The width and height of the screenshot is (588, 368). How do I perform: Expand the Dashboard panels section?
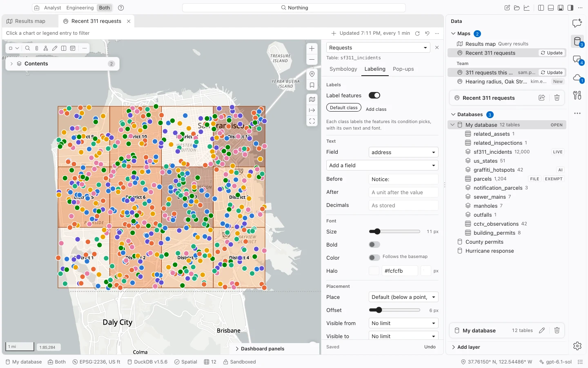[x=260, y=349]
